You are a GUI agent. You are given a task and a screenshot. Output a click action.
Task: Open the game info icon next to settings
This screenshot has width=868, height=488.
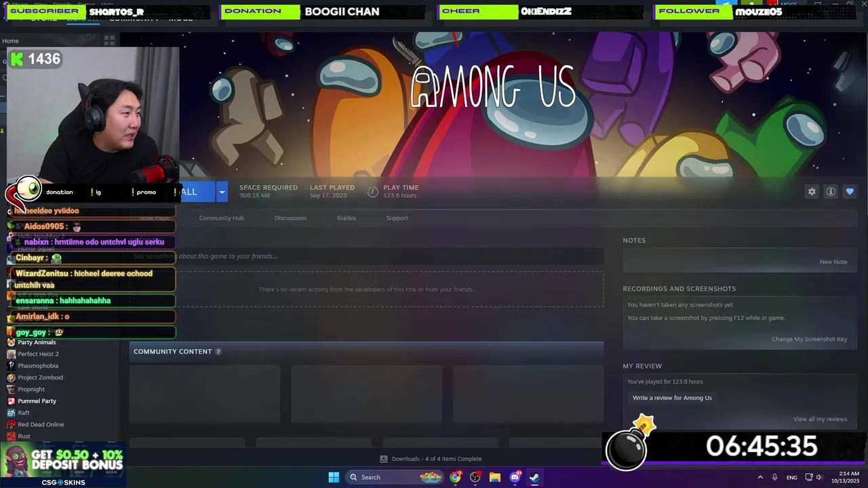click(x=831, y=192)
